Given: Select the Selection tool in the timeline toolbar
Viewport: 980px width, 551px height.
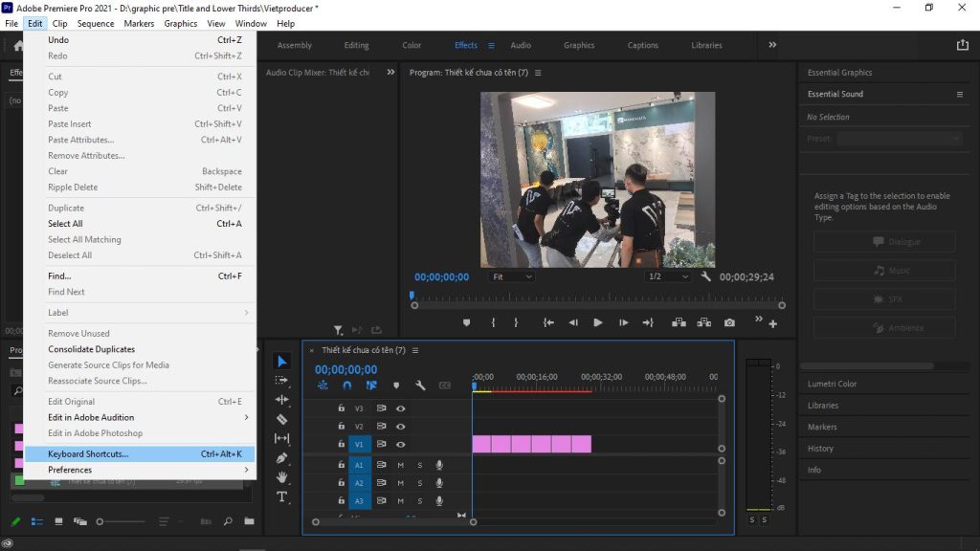Looking at the screenshot, I should tap(282, 360).
